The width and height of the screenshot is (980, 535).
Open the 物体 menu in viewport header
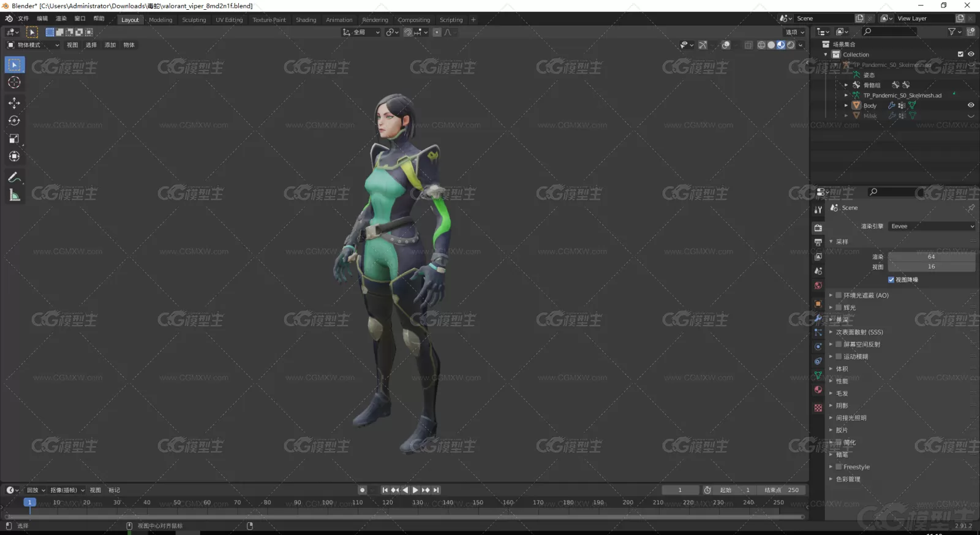pos(129,45)
